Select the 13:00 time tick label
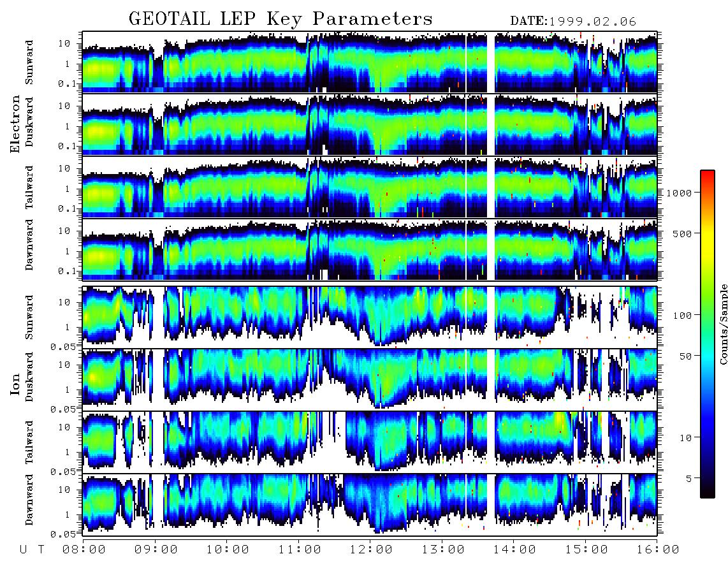Viewport: 728px width, 561px height. point(443,550)
